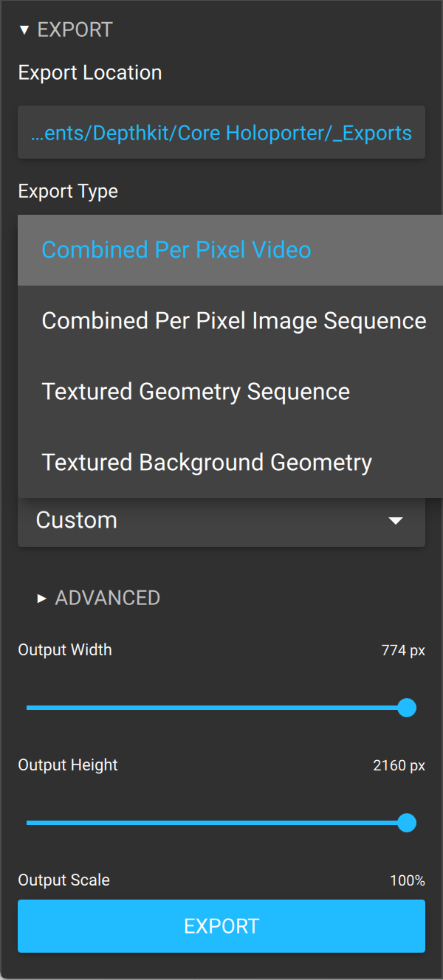
Task: Choose Combined Per Pixel Image Sequence
Action: tap(234, 321)
